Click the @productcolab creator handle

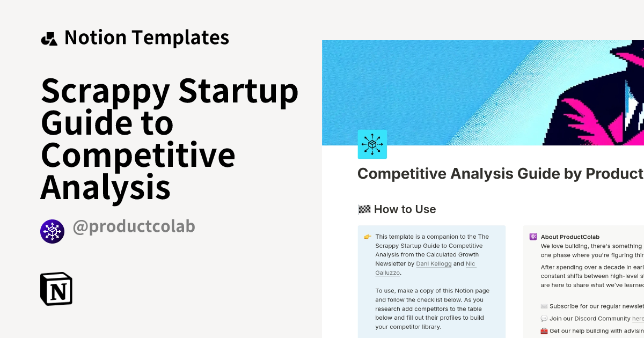click(x=133, y=226)
